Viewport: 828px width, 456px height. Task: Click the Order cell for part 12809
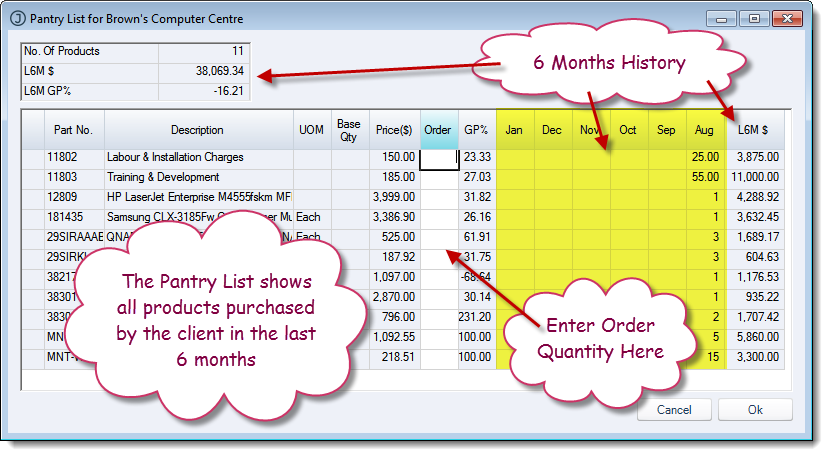tap(439, 200)
